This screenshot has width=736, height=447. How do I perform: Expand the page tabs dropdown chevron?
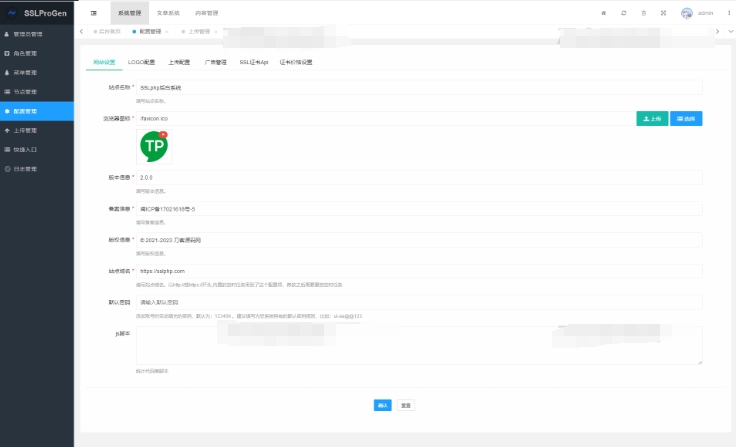pos(730,31)
